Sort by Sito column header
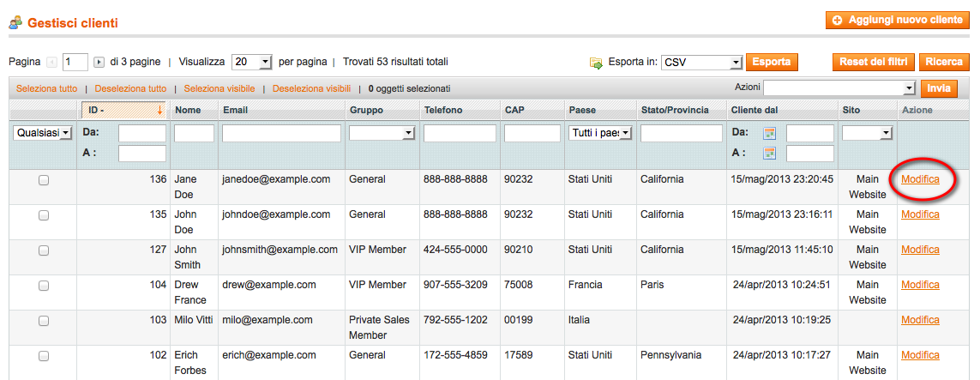The height and width of the screenshot is (380, 980). [851, 110]
